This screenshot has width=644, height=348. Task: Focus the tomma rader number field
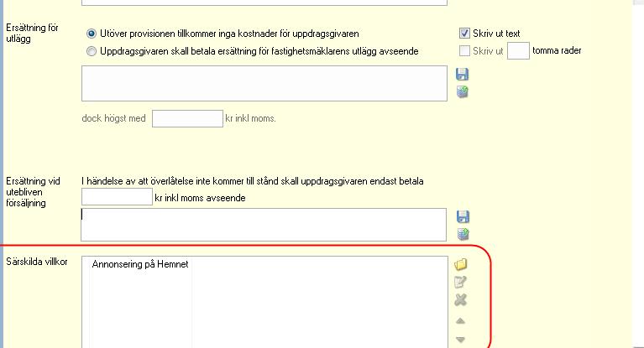tap(518, 51)
